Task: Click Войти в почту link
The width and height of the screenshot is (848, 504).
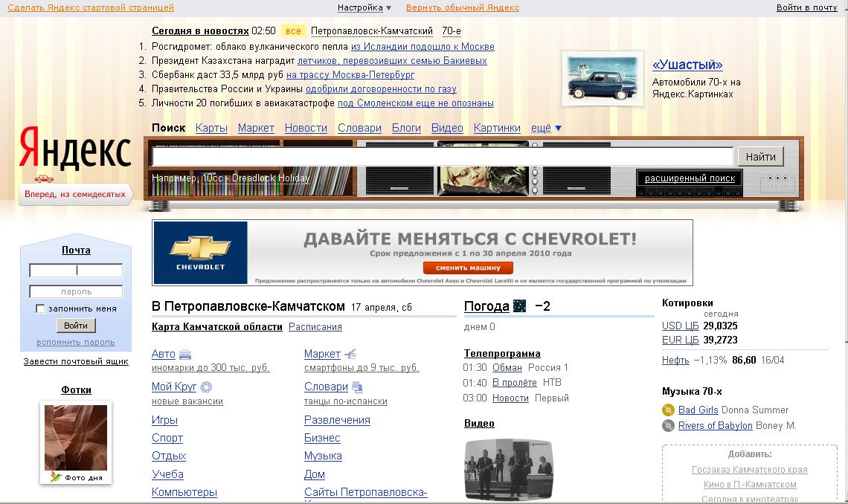Action: [x=807, y=7]
